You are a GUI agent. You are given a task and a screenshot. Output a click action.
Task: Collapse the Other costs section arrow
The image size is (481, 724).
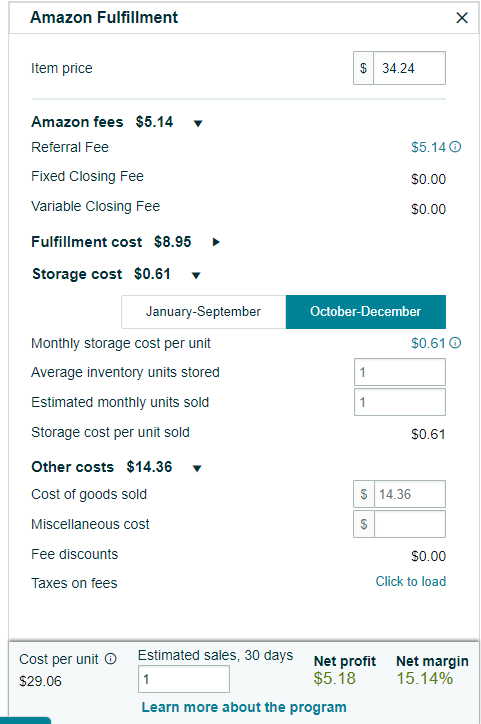tap(197, 468)
